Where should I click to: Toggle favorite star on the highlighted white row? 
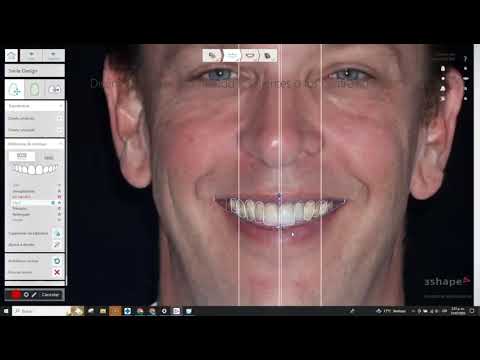point(59,203)
